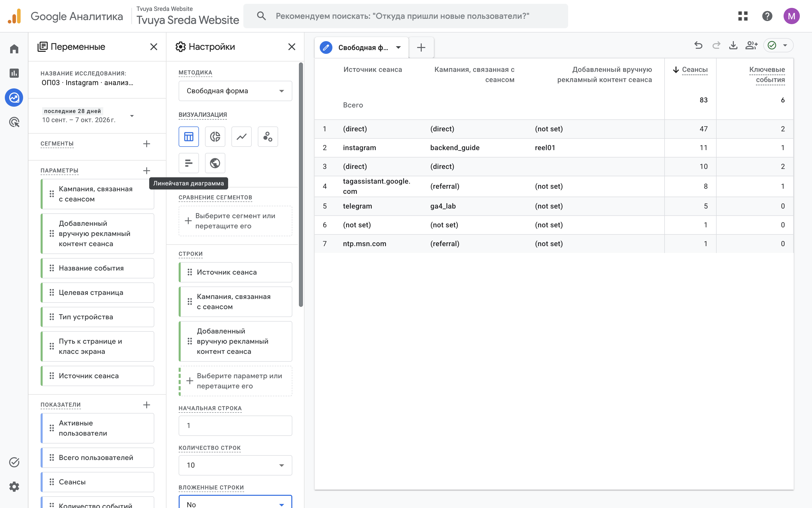Add a new segment with plus
This screenshot has height=508, width=812.
[147, 144]
